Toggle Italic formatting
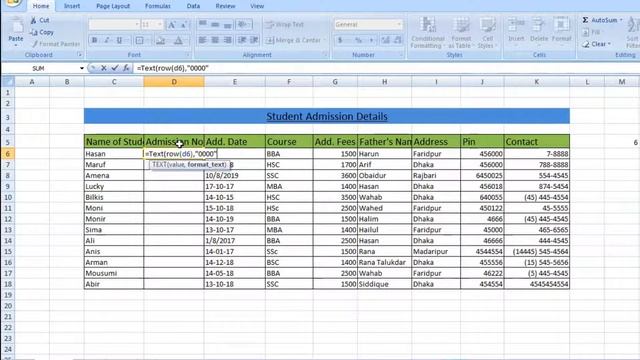This screenshot has height=360, width=640. (107, 40)
